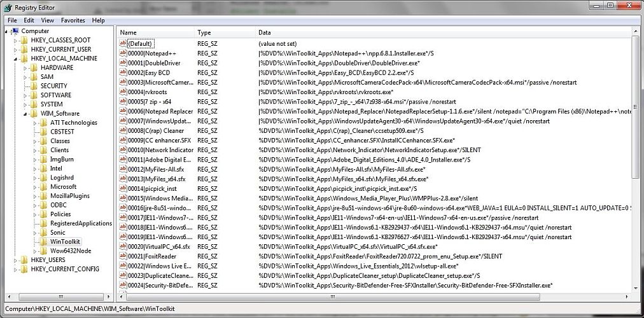
Task: Open the Edit menu
Action: (x=29, y=20)
